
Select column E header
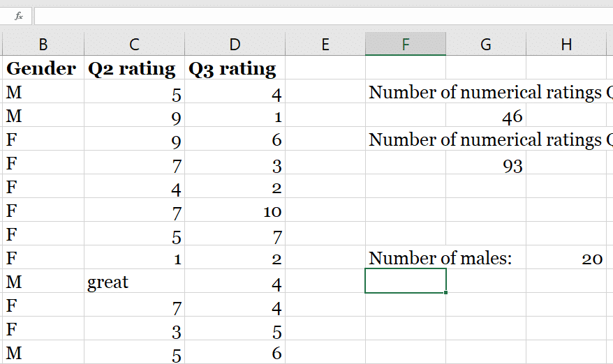pos(325,44)
